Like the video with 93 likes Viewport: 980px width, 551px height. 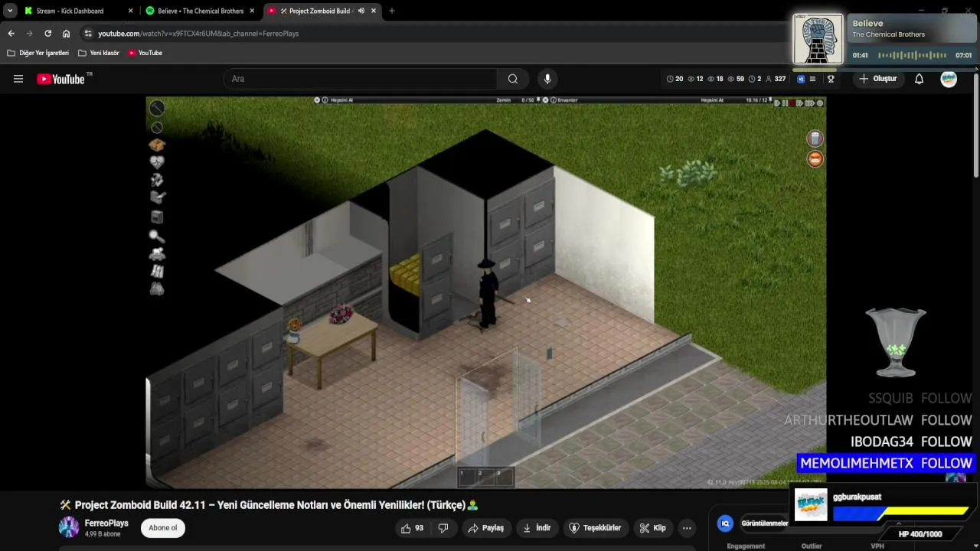(412, 528)
